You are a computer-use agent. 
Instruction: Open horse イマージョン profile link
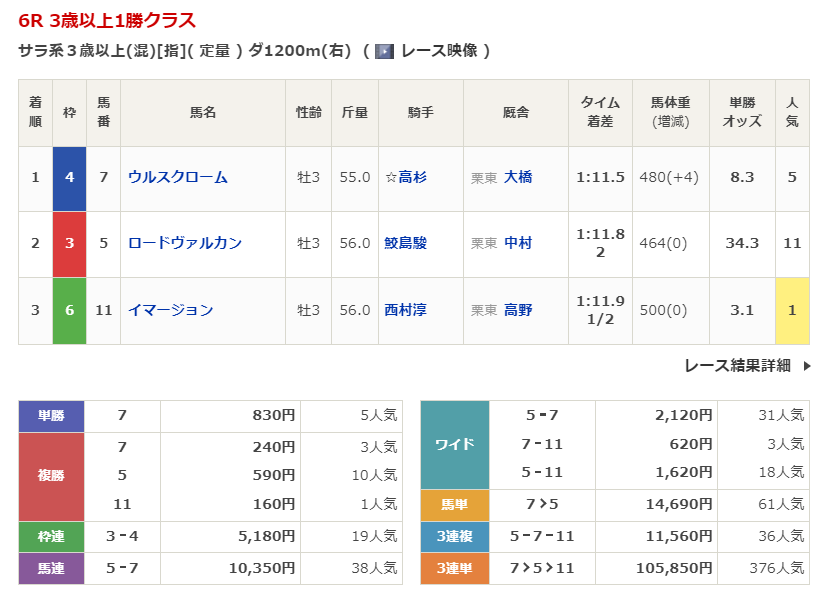pyautogui.click(x=171, y=310)
